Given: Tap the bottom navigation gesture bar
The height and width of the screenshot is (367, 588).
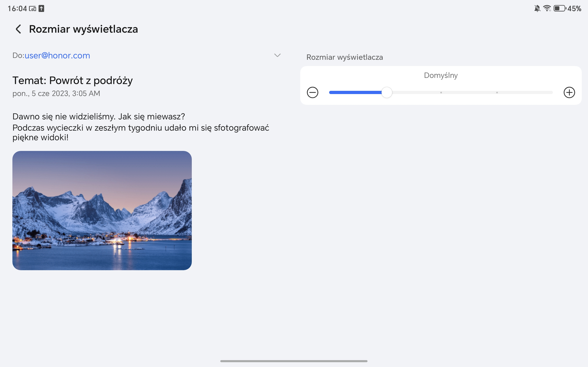Looking at the screenshot, I should [x=294, y=361].
